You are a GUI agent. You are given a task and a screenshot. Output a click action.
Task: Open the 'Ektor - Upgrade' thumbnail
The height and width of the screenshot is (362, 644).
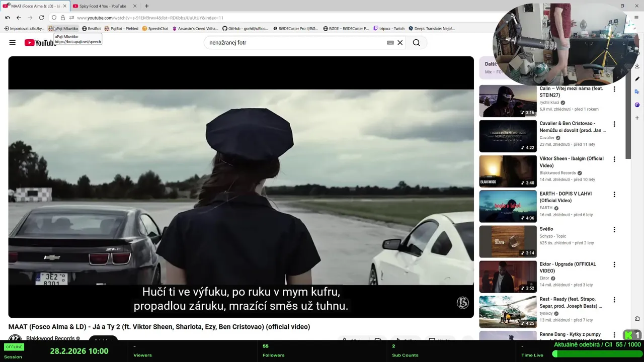pos(508,277)
